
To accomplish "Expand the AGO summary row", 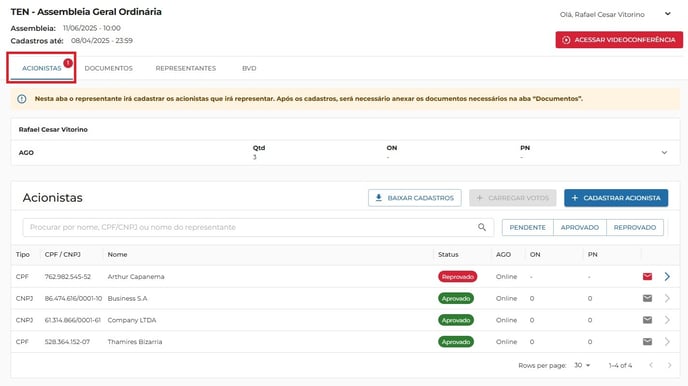I will click(x=664, y=153).
